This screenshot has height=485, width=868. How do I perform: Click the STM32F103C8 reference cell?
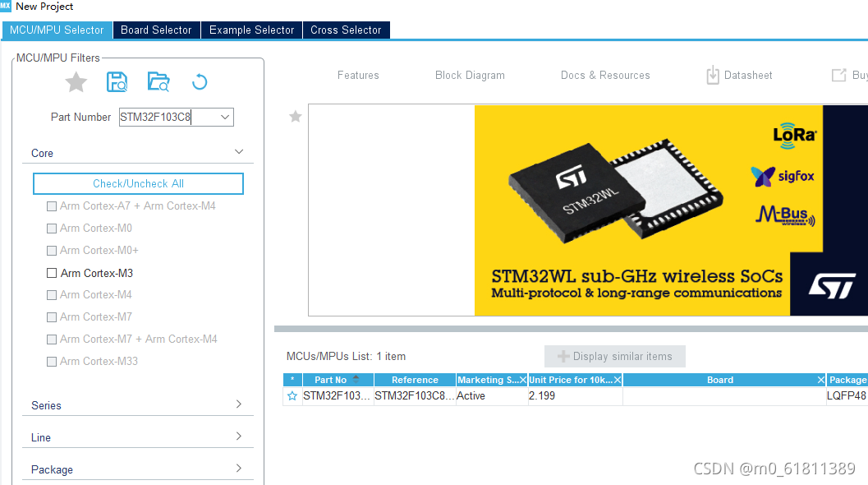click(x=415, y=395)
